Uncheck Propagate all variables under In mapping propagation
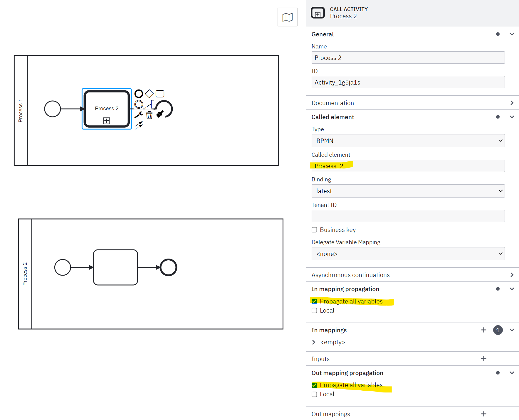 [314, 301]
